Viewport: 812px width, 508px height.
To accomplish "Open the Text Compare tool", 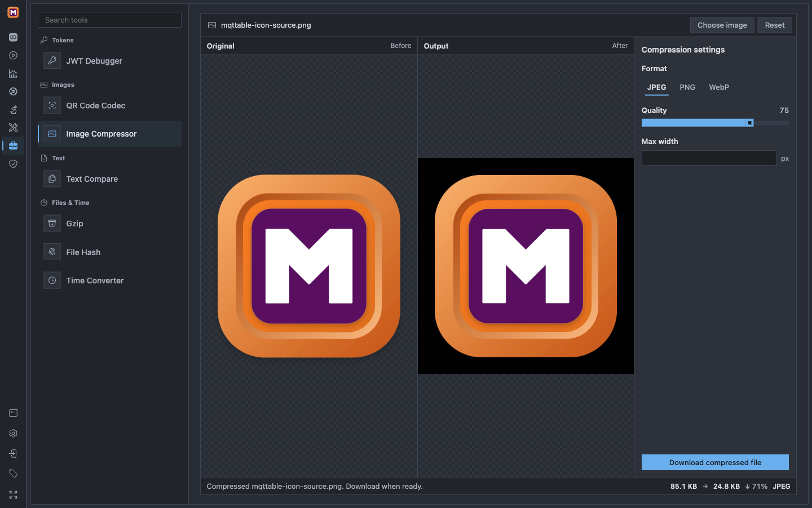I will click(x=109, y=179).
